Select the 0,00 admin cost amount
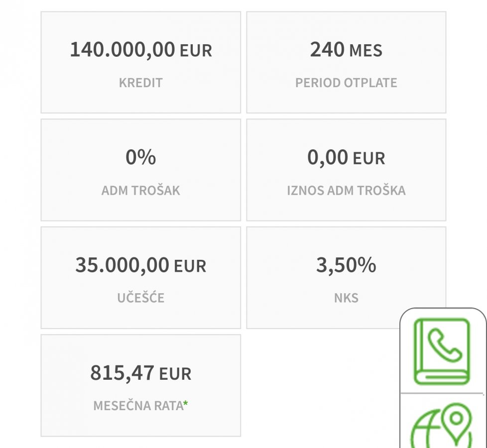The image size is (487, 448). [328, 157]
